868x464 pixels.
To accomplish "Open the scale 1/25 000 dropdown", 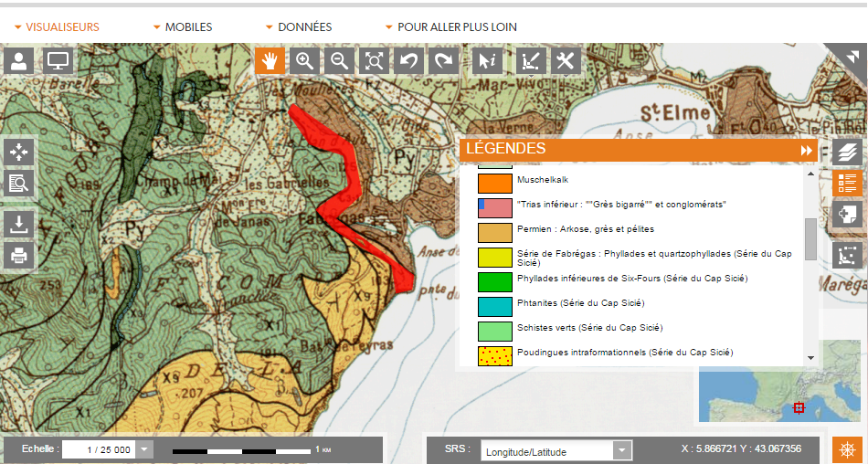I will [145, 449].
